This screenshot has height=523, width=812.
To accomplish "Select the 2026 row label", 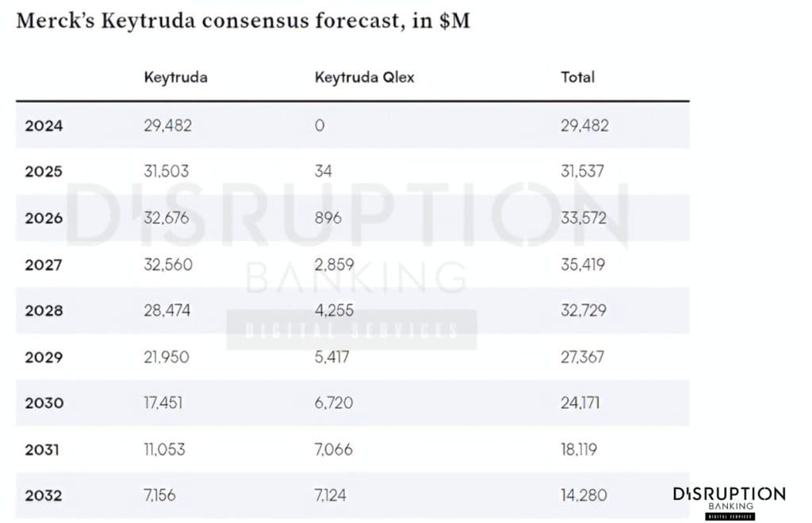I will tap(44, 218).
